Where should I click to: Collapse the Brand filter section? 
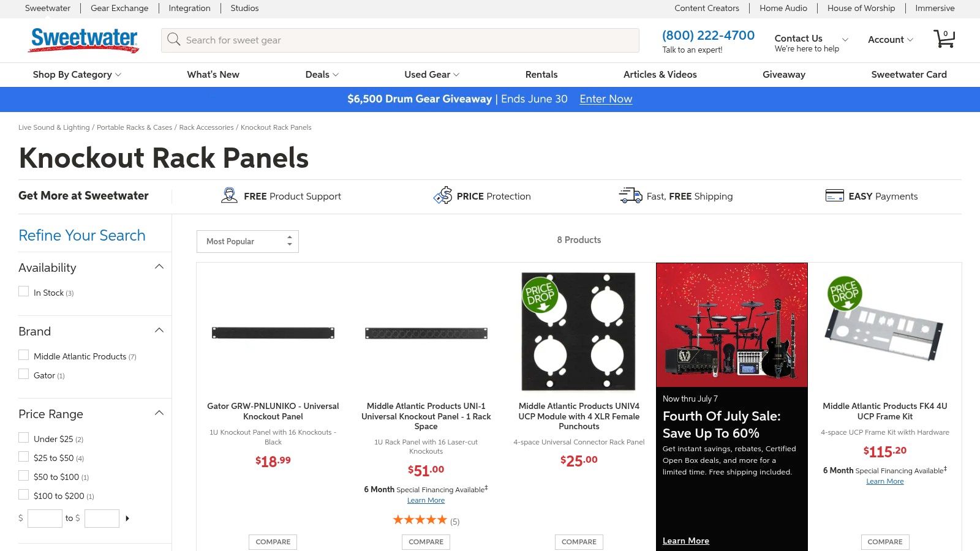click(159, 331)
